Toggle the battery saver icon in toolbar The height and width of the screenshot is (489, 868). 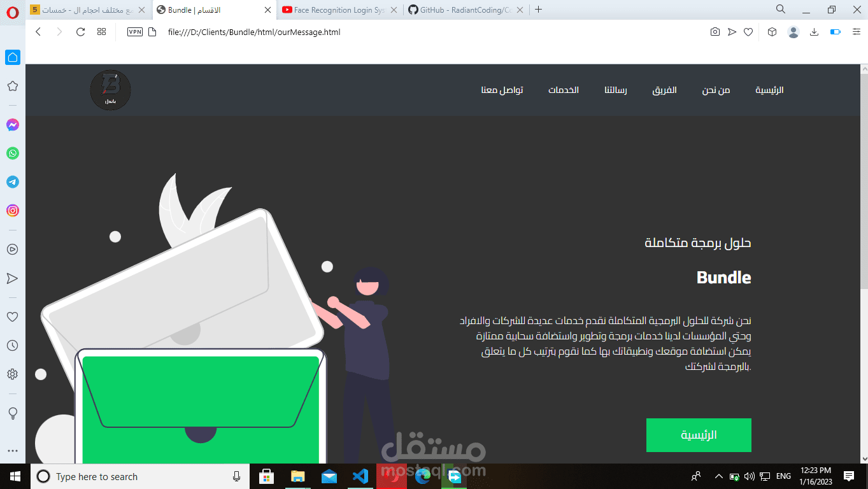[x=836, y=32]
